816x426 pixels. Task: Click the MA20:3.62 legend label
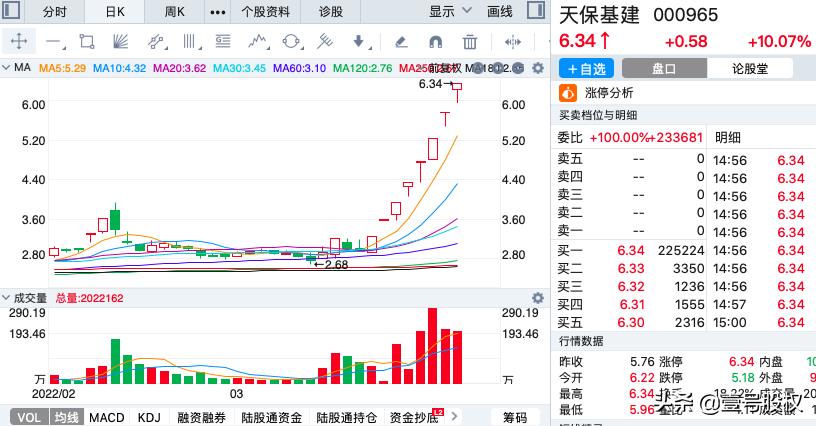180,68
